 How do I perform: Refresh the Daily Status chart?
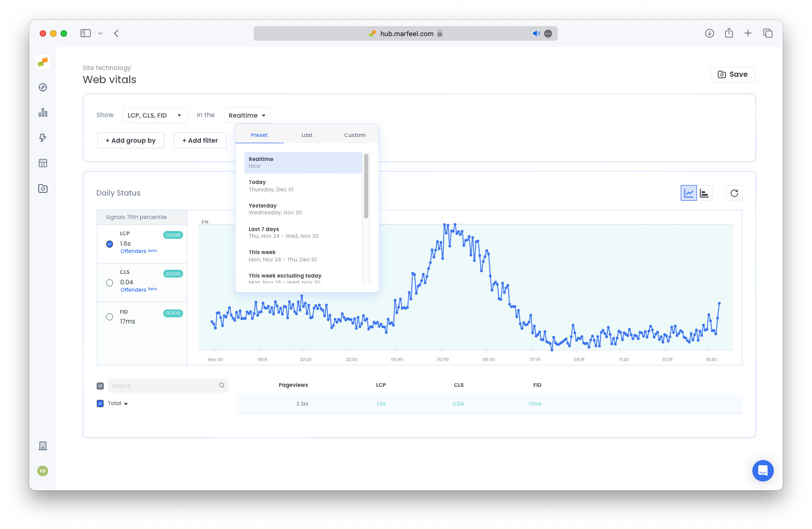click(734, 193)
